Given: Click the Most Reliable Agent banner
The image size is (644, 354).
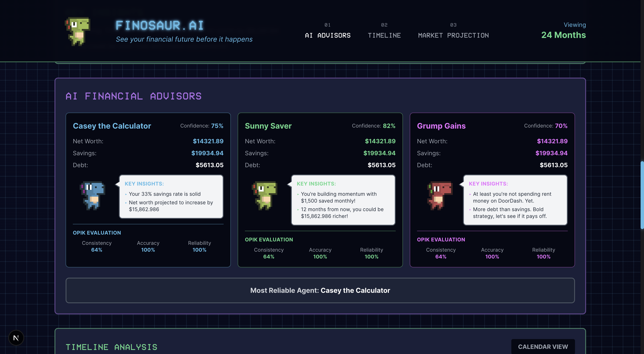Looking at the screenshot, I should 320,290.
